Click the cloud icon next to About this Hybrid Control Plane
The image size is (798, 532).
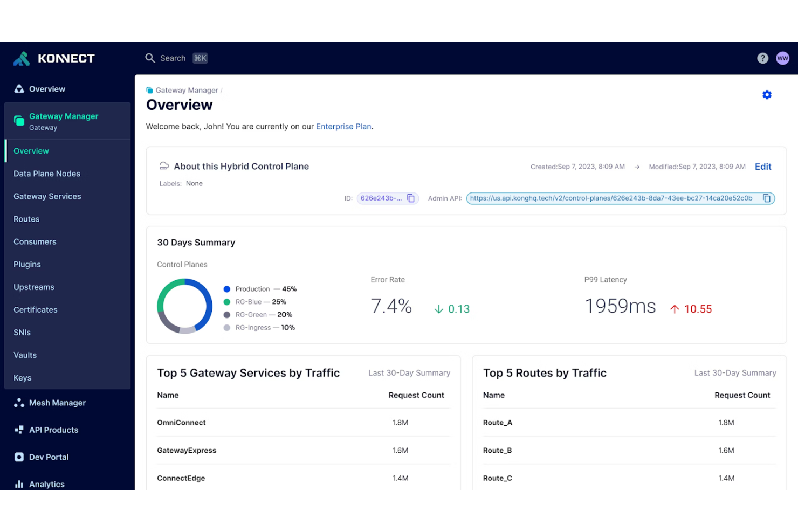(163, 166)
